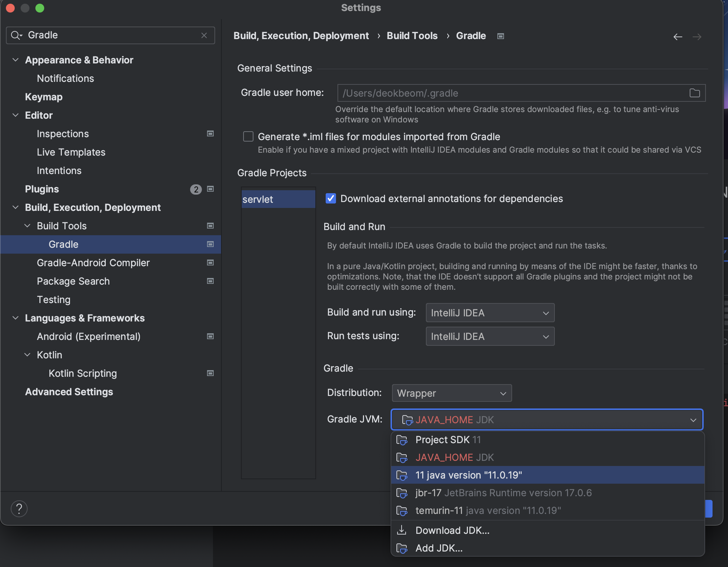
Task: Click the SDK icon beside Project SDK 11
Action: click(x=402, y=440)
